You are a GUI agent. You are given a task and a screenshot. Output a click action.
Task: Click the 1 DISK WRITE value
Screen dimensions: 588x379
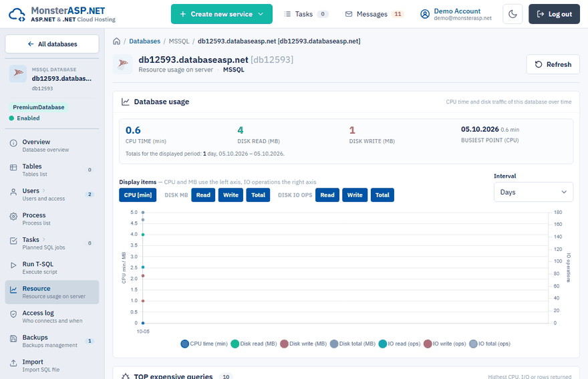click(x=352, y=130)
